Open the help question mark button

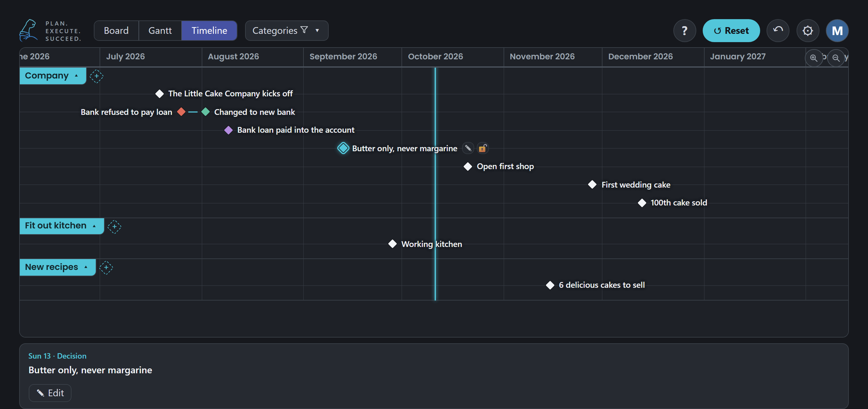(x=685, y=31)
